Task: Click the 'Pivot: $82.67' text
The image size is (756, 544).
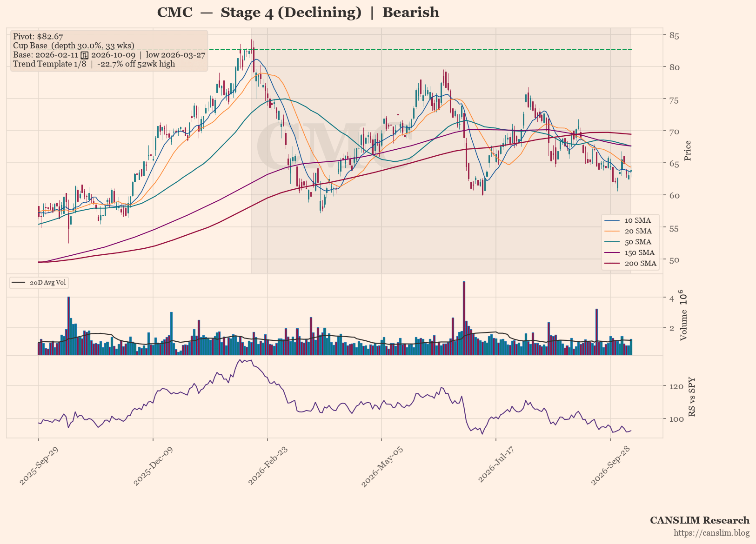Action: point(38,36)
